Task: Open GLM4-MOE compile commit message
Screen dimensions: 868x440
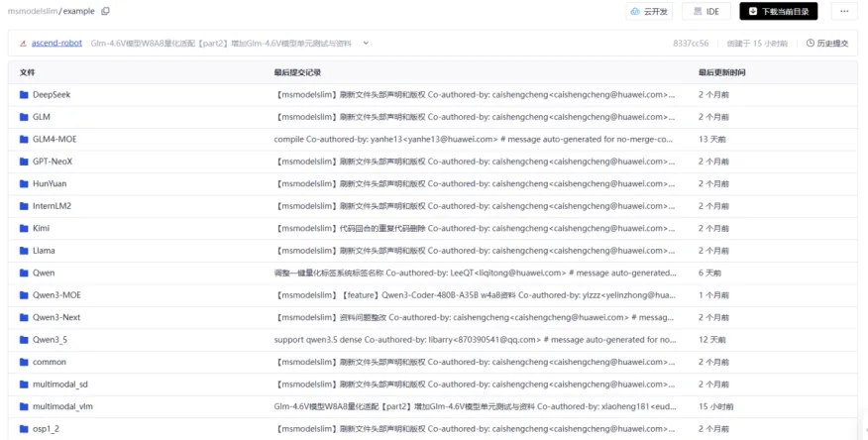Action: [474, 139]
